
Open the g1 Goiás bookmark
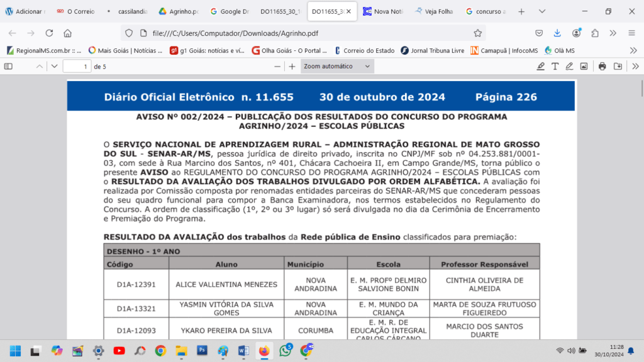point(207,50)
